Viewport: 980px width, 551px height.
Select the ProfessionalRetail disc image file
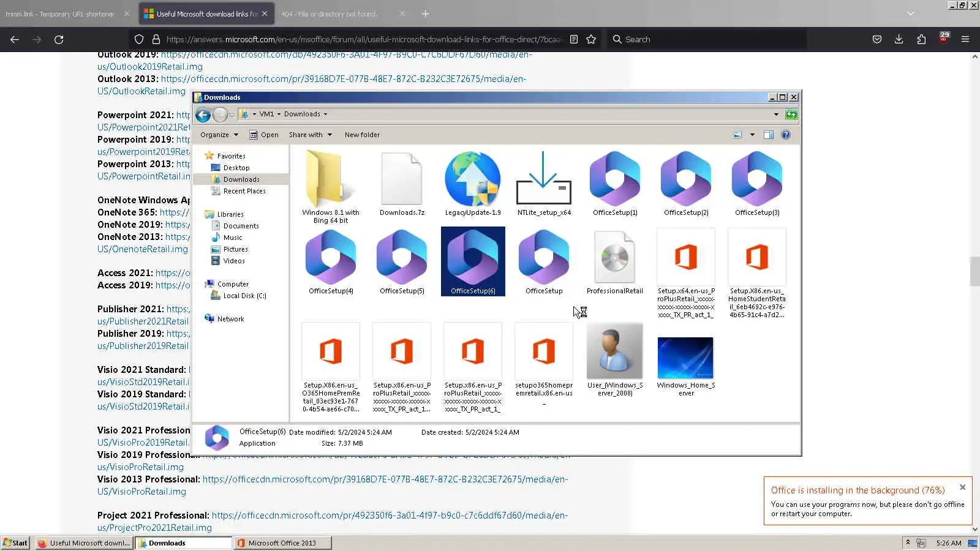[x=615, y=262]
